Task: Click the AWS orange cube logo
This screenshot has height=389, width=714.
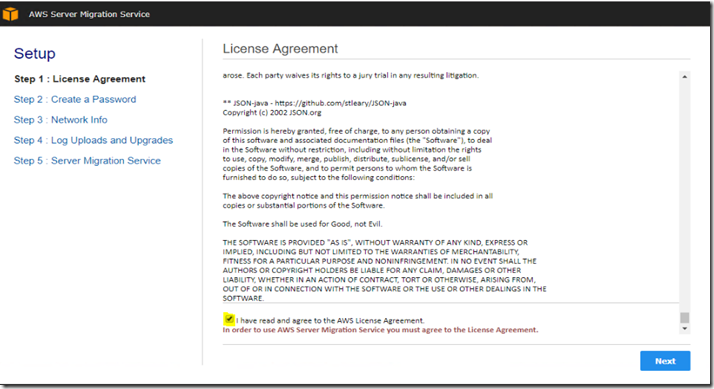Action: [10, 14]
